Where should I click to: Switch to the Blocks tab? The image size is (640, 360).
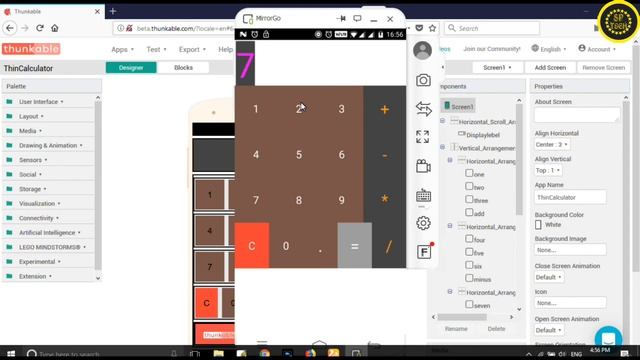point(183,68)
